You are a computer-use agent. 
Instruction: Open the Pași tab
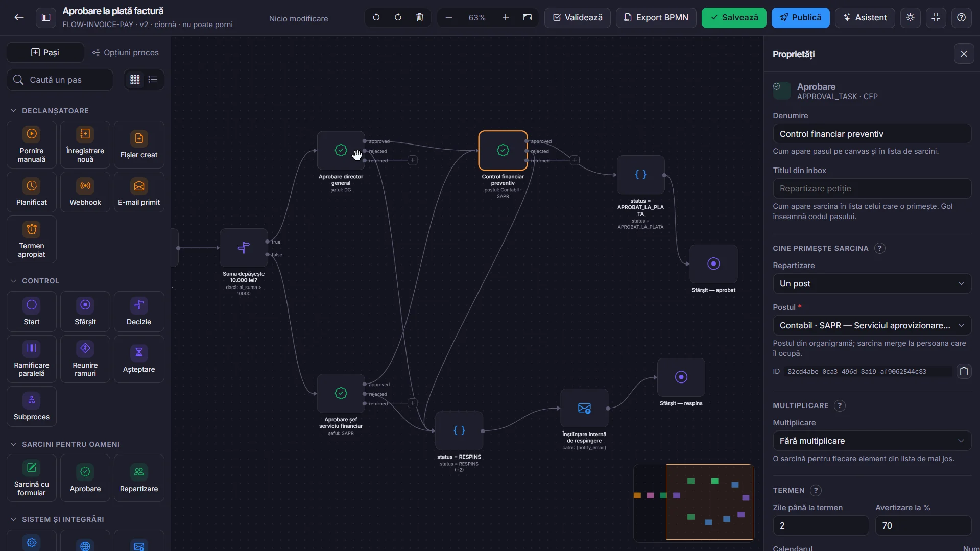45,52
